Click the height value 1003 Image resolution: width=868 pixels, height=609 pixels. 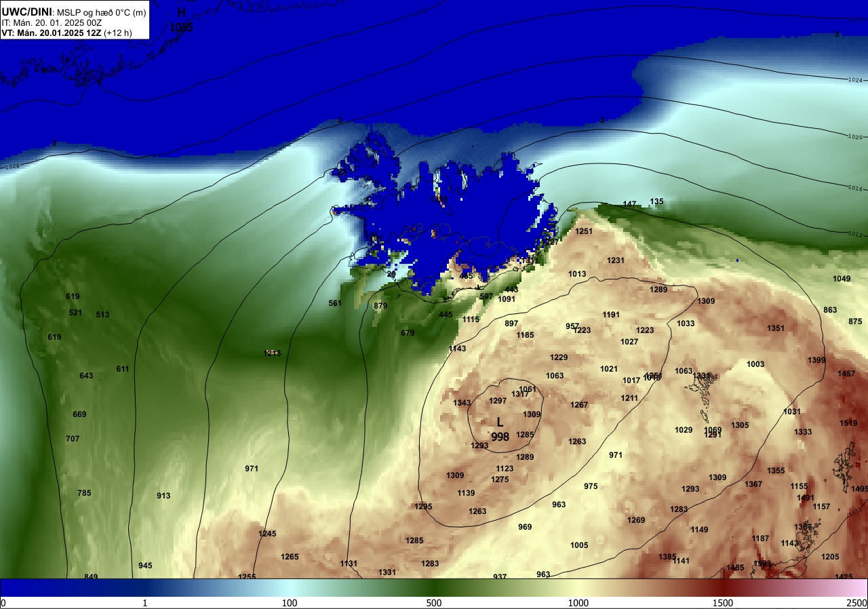point(755,364)
